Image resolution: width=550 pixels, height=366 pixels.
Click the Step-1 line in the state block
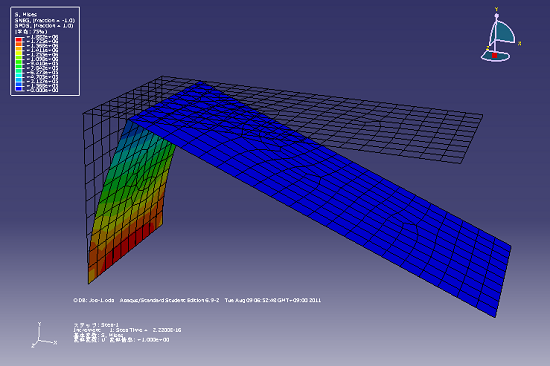(96, 325)
